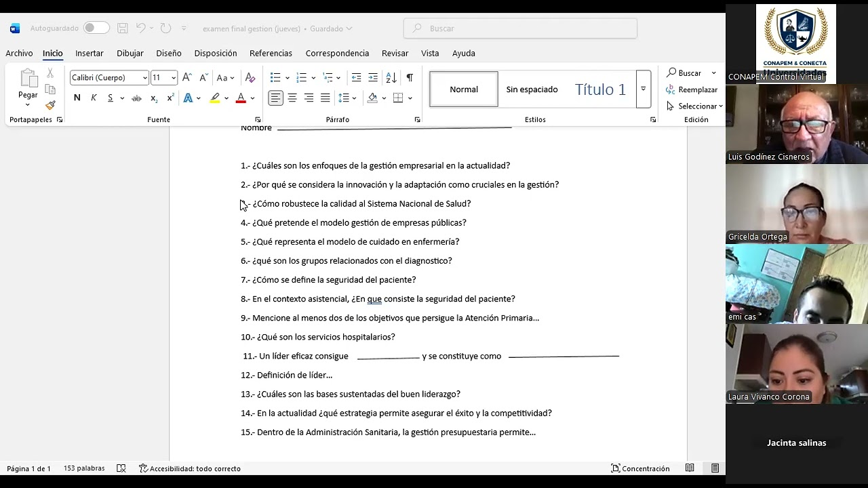Click the Undo arrow icon
This screenshot has width=868, height=488.
pos(140,28)
